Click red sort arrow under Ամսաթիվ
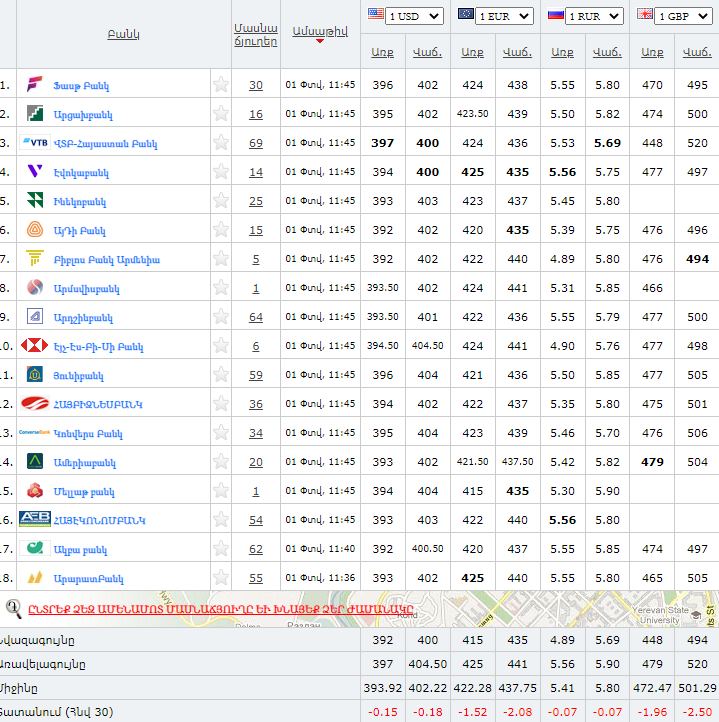Viewport: 719px width, 722px height. coord(320,41)
